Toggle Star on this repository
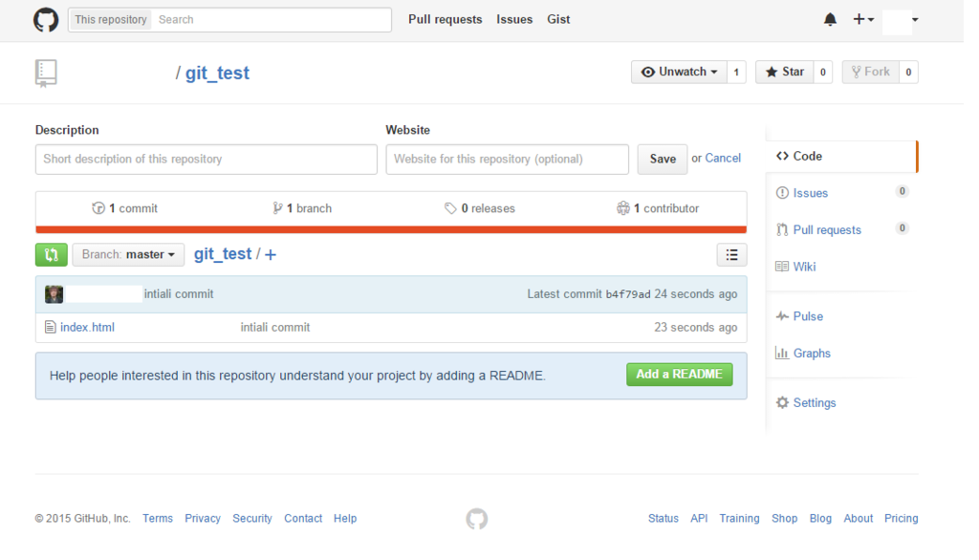 [784, 72]
